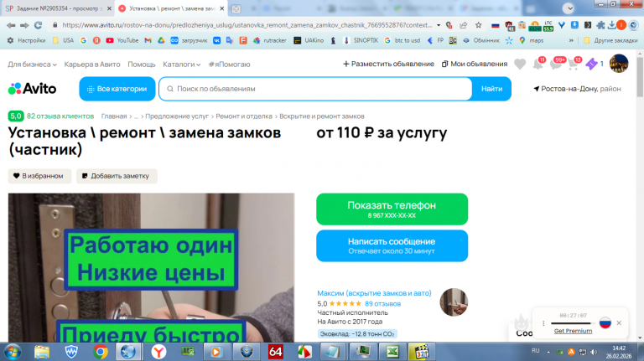The image size is (644, 361).
Task: Open the maps bookmark
Action: pos(531,40)
